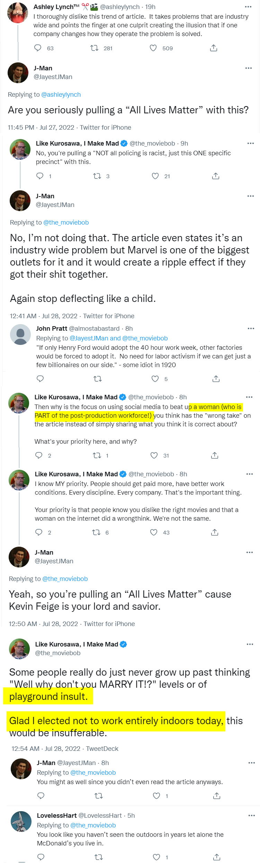
Task: Open more options on John Pratt's reply
Action: (251, 328)
